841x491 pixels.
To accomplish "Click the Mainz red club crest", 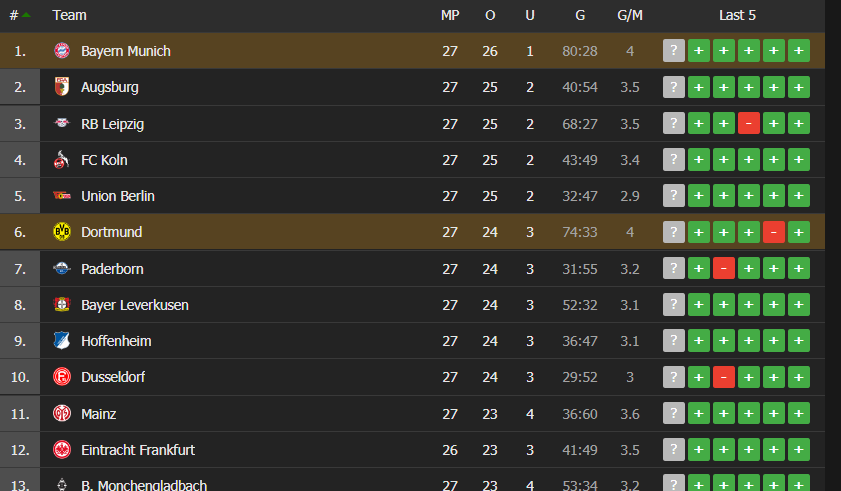I will tap(62, 413).
